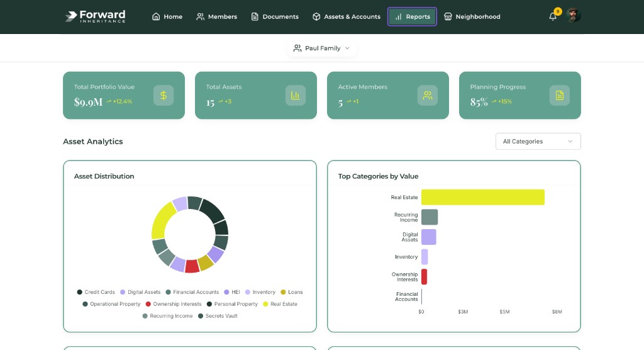Click the notification bell icon
This screenshot has height=350, width=644.
click(553, 17)
